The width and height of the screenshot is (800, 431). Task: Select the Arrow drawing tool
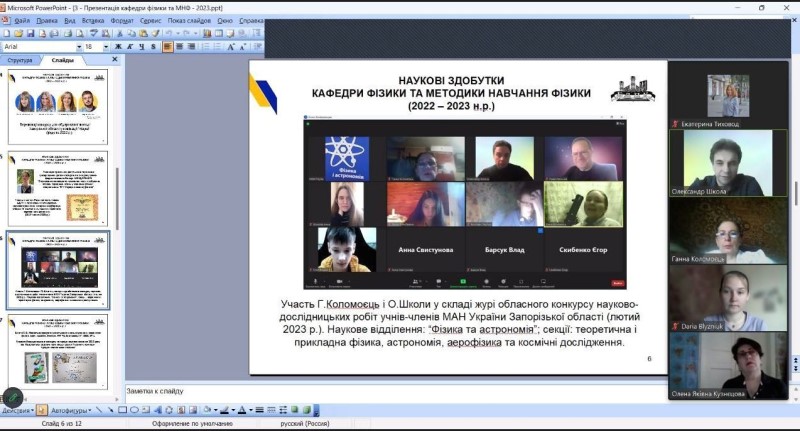point(111,410)
